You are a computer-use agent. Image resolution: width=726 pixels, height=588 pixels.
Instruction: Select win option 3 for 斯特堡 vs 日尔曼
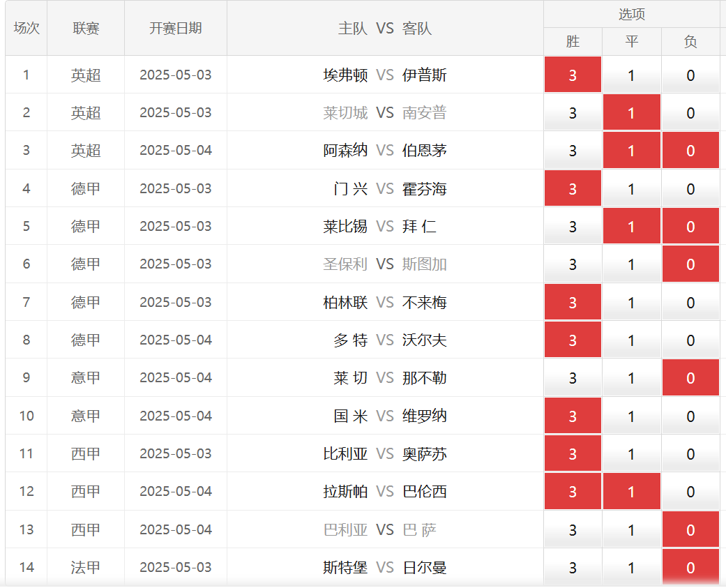tap(573, 567)
